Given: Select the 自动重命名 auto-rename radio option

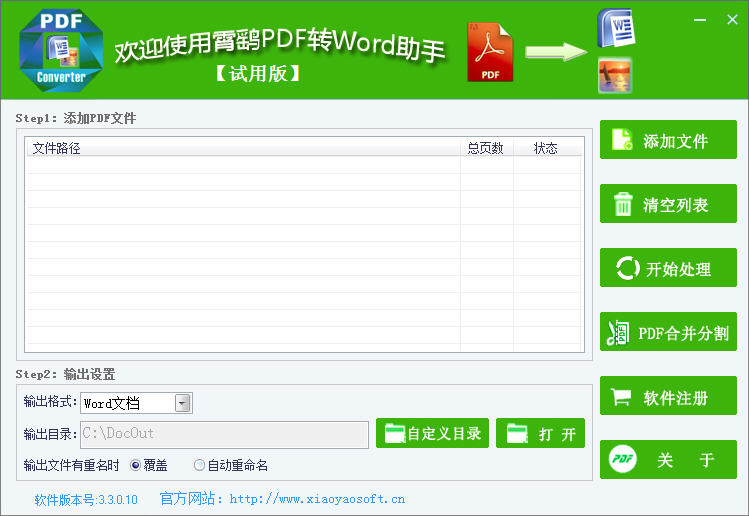Looking at the screenshot, I should pos(199,465).
